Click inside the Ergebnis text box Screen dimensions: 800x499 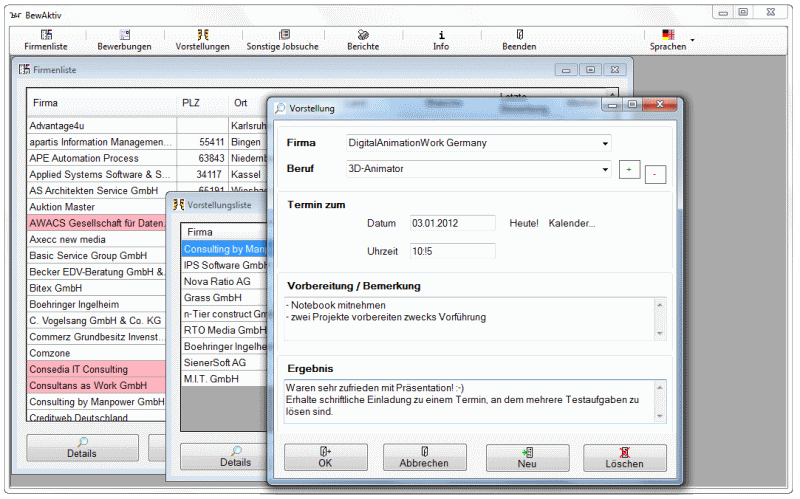[469, 401]
